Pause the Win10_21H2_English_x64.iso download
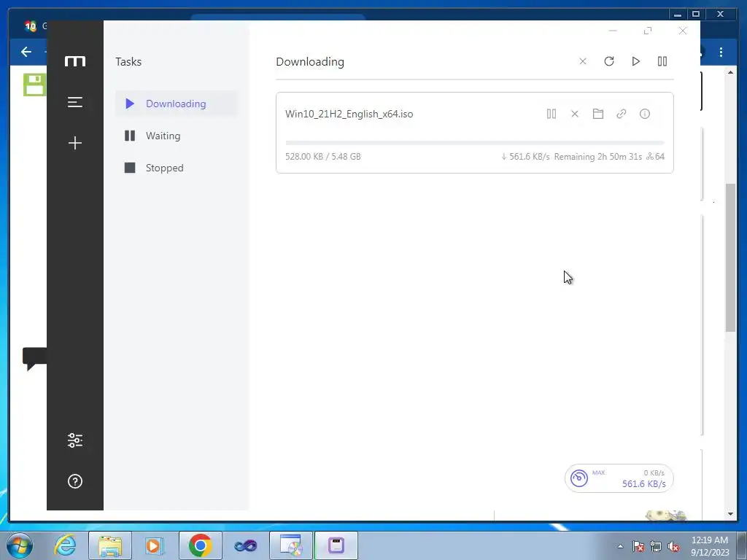This screenshot has height=560, width=747. pos(551,114)
